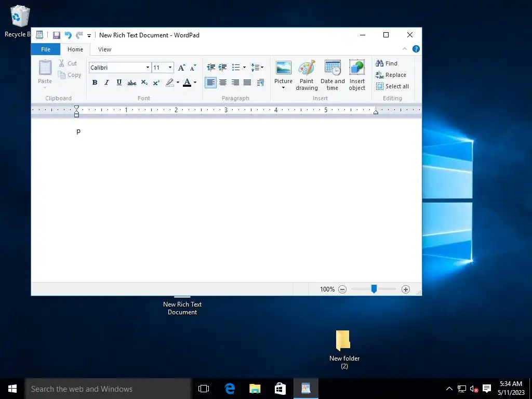Open the Store from taskbar
532x399 pixels.
pyautogui.click(x=280, y=389)
